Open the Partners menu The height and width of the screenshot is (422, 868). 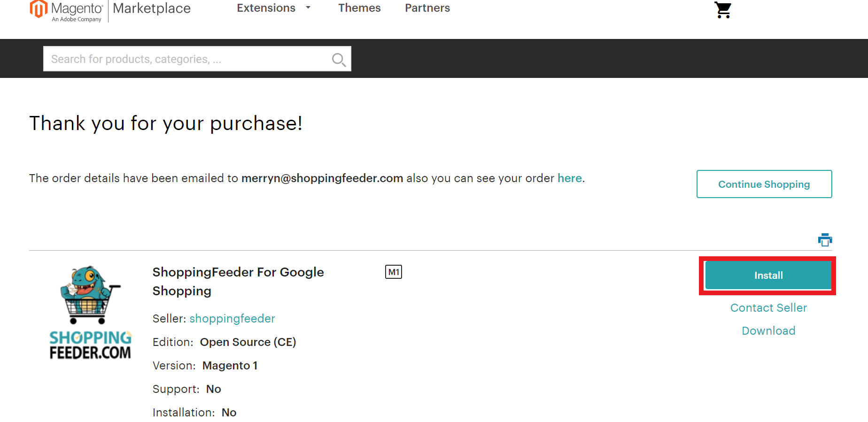(427, 8)
